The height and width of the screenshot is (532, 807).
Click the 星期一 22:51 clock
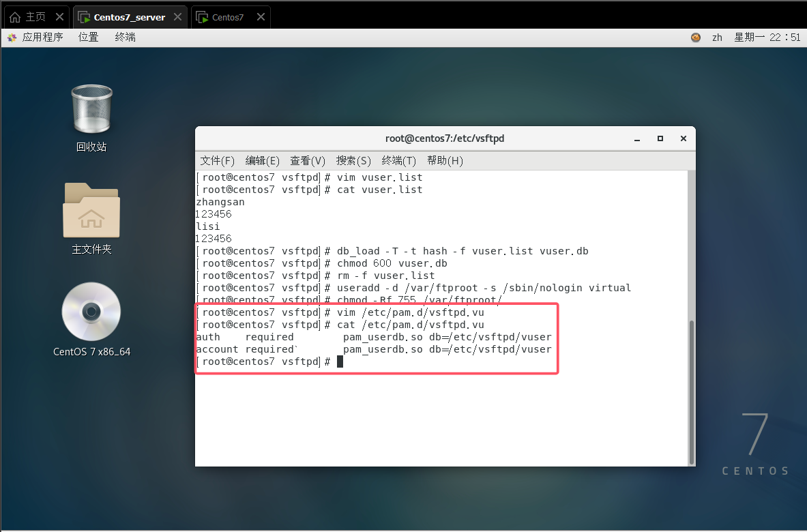coord(767,38)
